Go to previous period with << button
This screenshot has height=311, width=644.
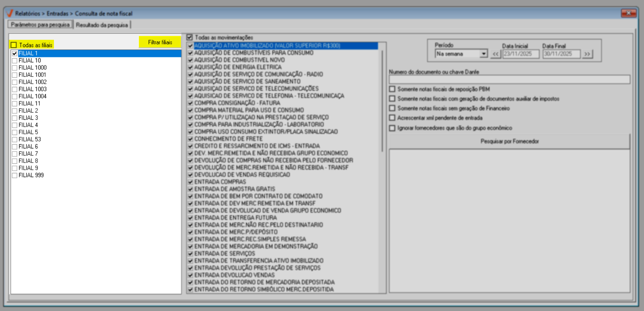(496, 54)
